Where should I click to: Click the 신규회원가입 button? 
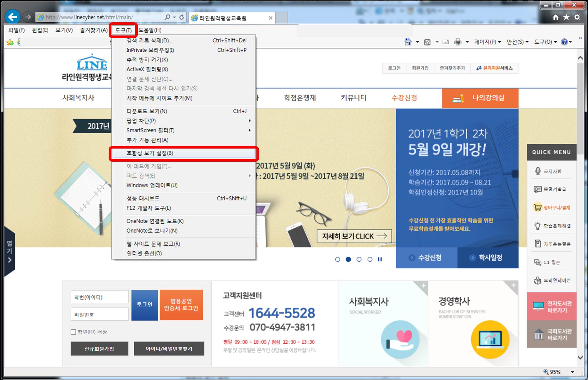click(99, 348)
